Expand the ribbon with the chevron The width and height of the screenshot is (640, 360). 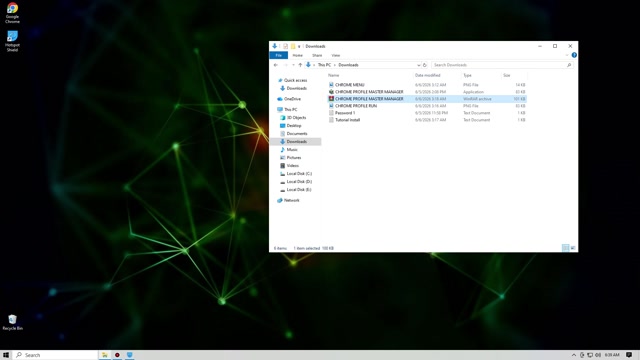(x=567, y=55)
